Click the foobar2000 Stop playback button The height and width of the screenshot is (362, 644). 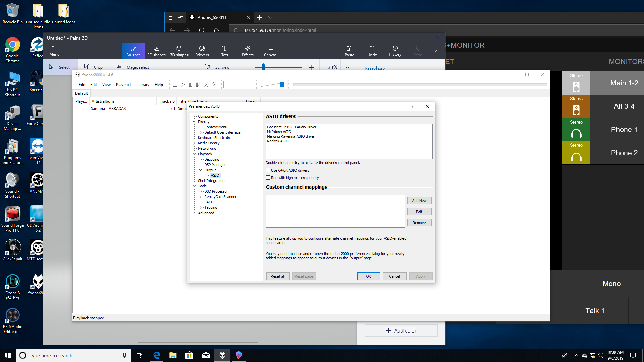(x=175, y=85)
